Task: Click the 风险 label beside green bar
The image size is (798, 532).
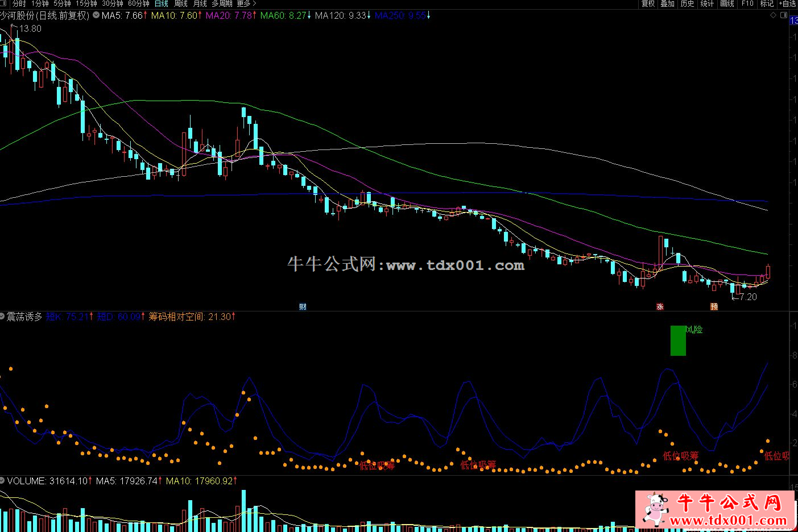Action: coord(694,330)
